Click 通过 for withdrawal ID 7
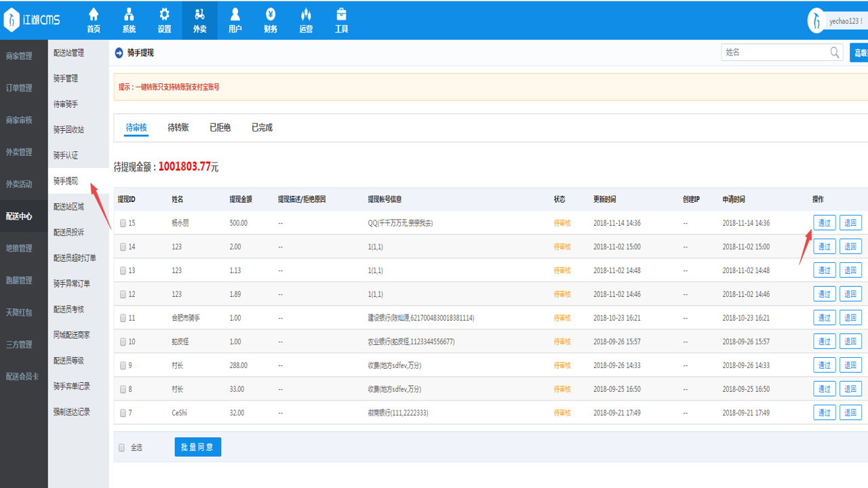The width and height of the screenshot is (868, 488). click(x=825, y=413)
